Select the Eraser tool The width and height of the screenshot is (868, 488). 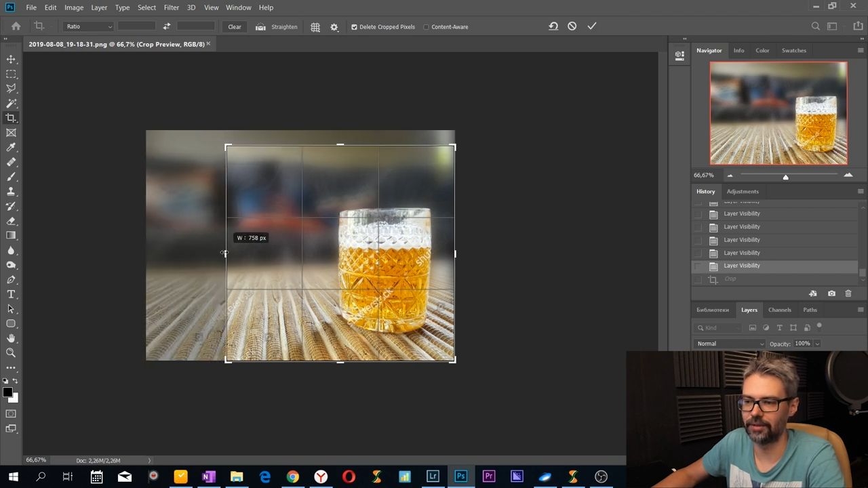tap(11, 221)
